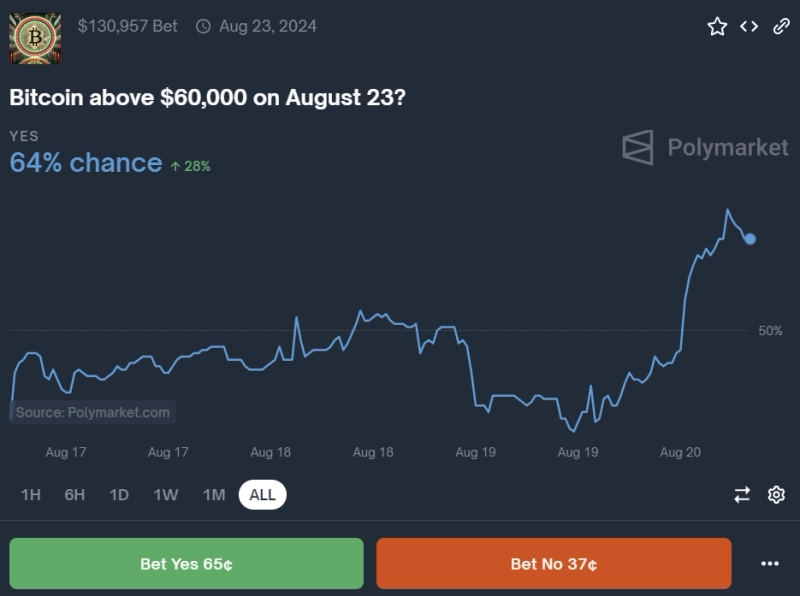Star this market as a favorite
This screenshot has height=596, width=800.
click(717, 27)
